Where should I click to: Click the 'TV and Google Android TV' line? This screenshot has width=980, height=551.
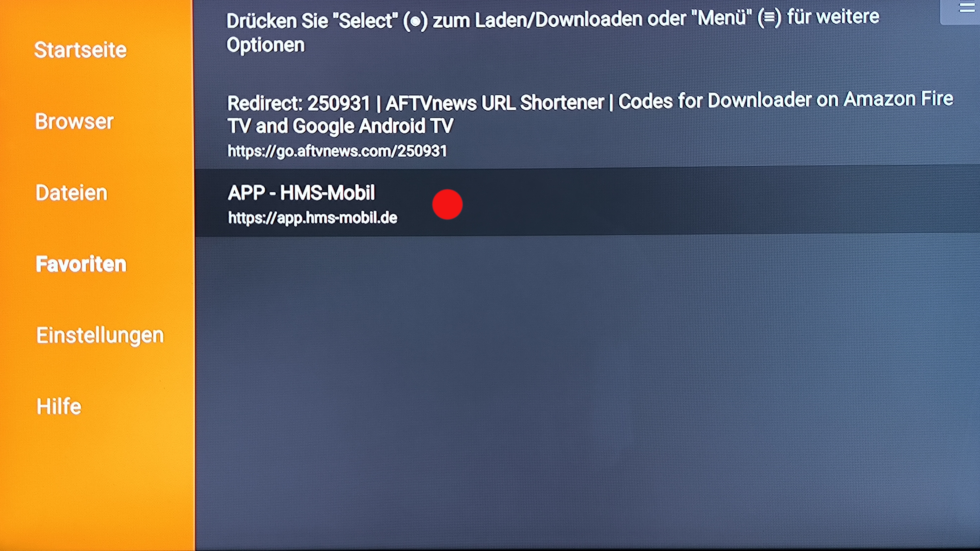(x=341, y=126)
